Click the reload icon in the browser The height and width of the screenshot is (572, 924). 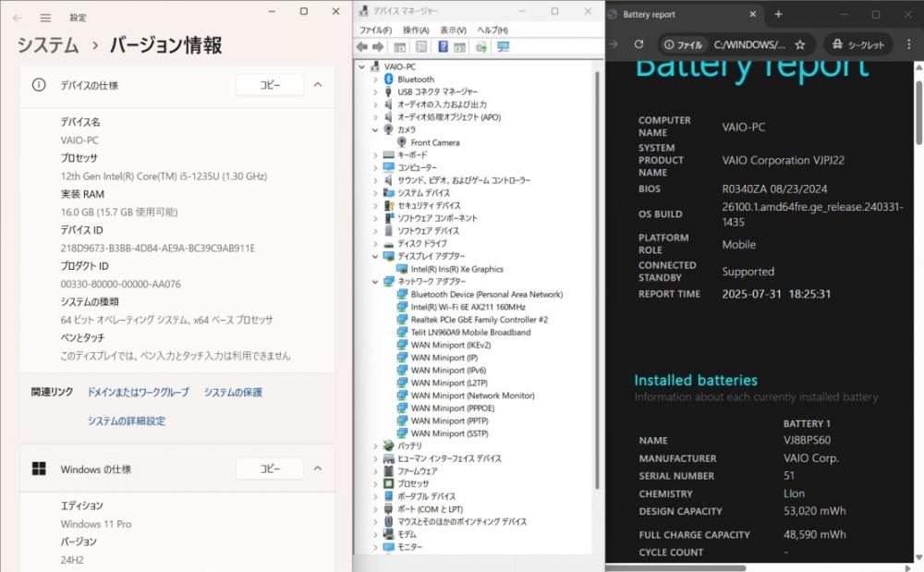tap(638, 44)
